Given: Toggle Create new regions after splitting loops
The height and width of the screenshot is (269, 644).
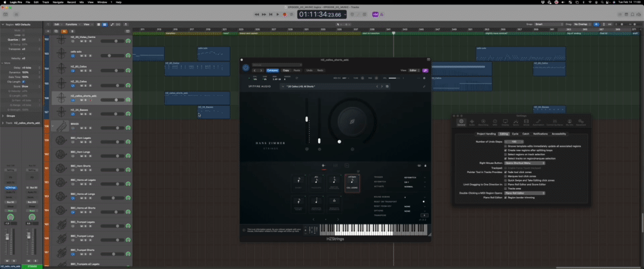Looking at the screenshot, I should [505, 150].
